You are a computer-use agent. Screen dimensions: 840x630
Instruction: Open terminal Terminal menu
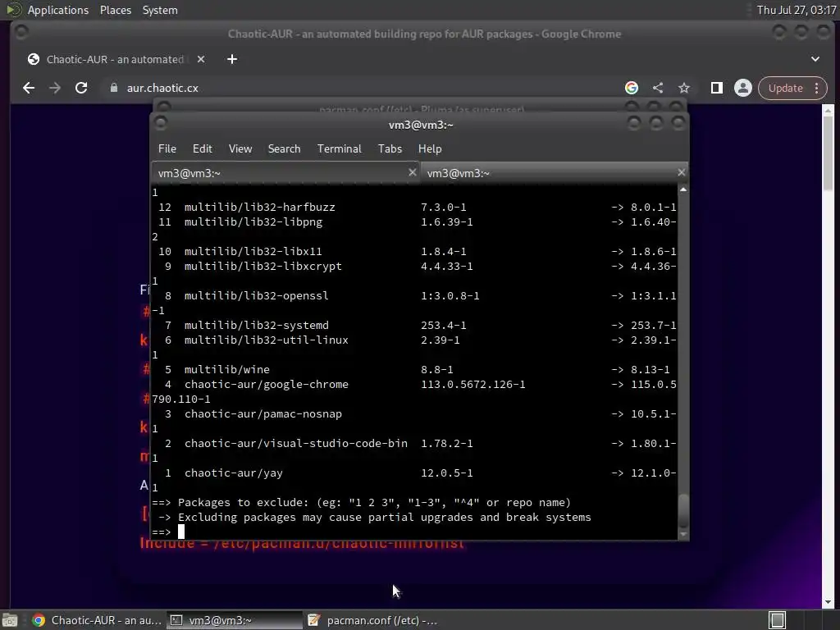339,148
